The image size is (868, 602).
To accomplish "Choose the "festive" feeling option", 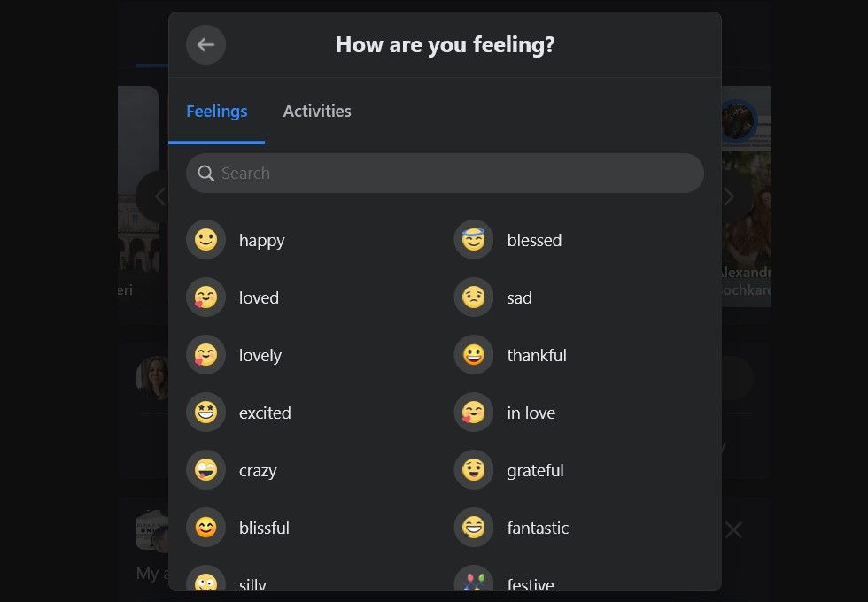I will click(531, 583).
